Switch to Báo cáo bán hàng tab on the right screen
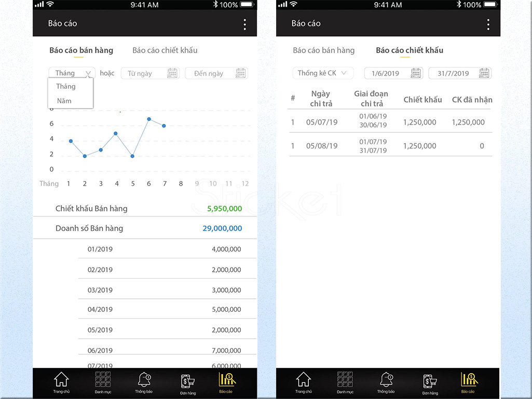Viewport: 532px width, 399px height. (x=324, y=50)
